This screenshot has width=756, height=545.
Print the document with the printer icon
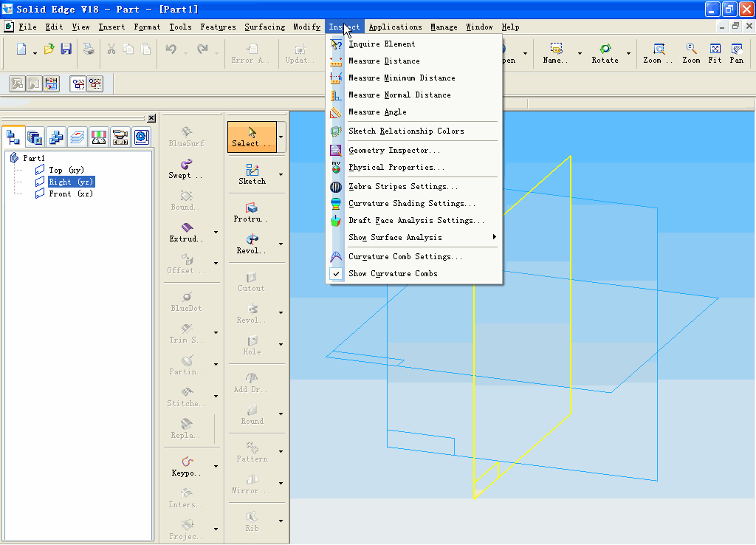89,49
